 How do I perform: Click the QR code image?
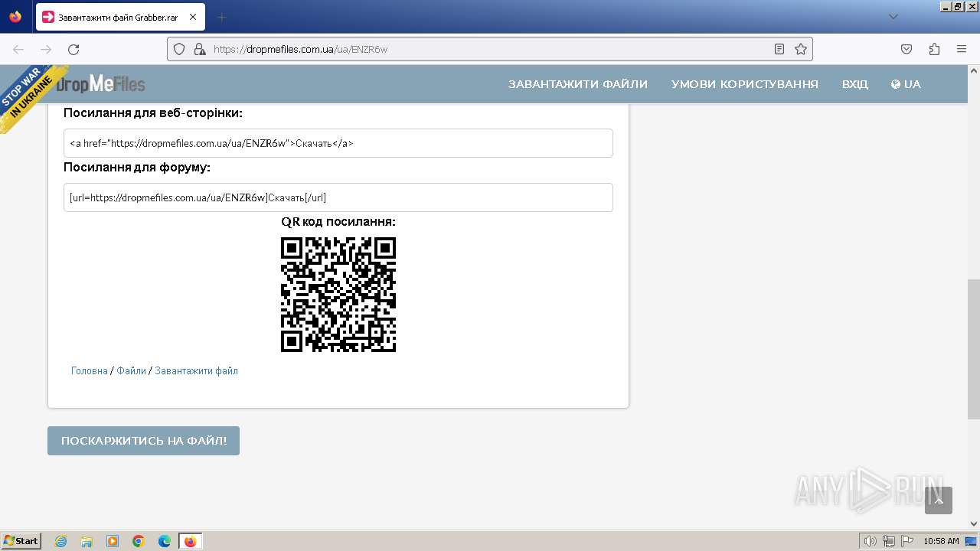[x=338, y=295]
